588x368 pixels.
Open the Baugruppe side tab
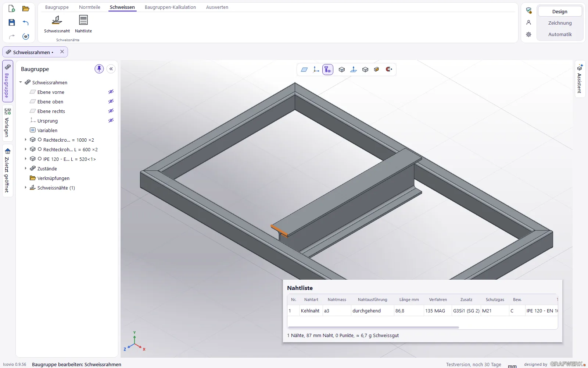[7, 81]
